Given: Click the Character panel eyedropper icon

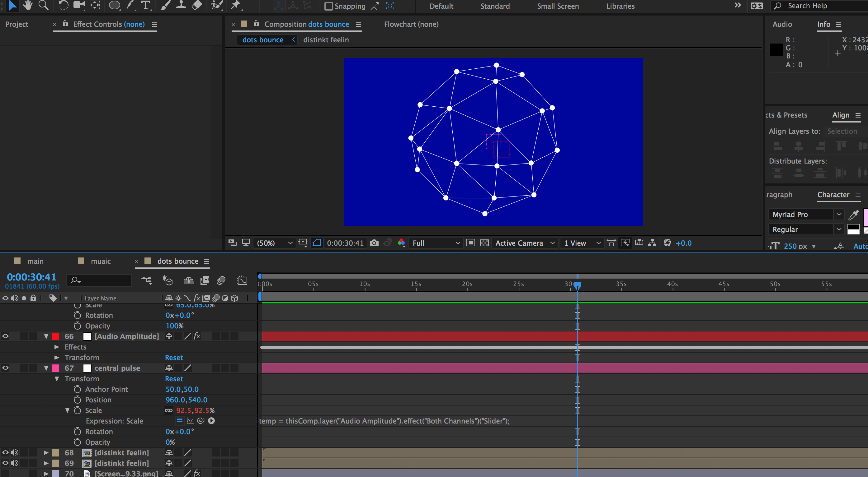Looking at the screenshot, I should click(853, 215).
